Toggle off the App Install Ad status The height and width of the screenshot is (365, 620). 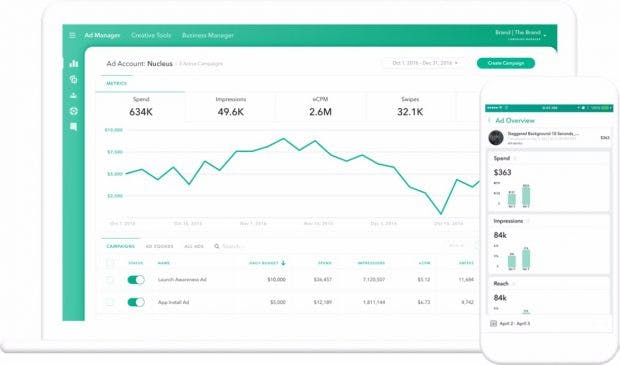click(x=136, y=303)
